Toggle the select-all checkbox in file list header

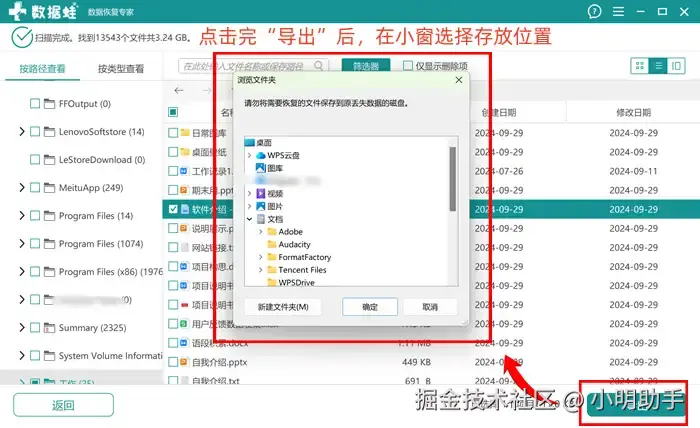click(173, 112)
